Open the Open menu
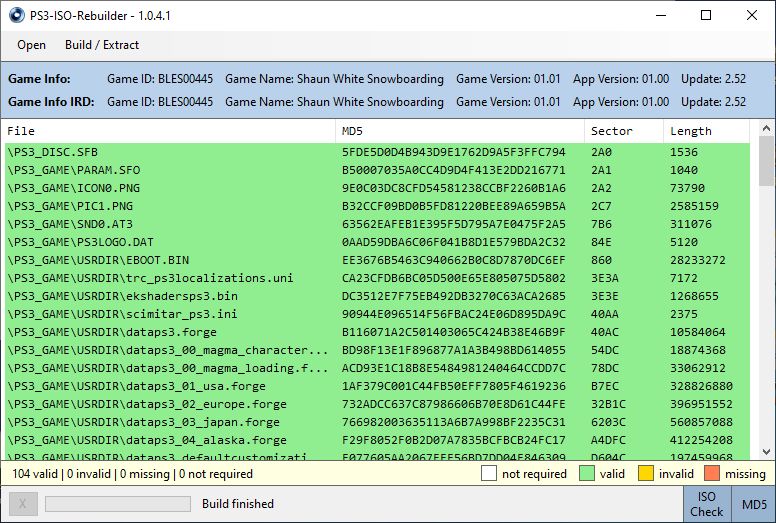The width and height of the screenshot is (776, 523). pos(31,45)
